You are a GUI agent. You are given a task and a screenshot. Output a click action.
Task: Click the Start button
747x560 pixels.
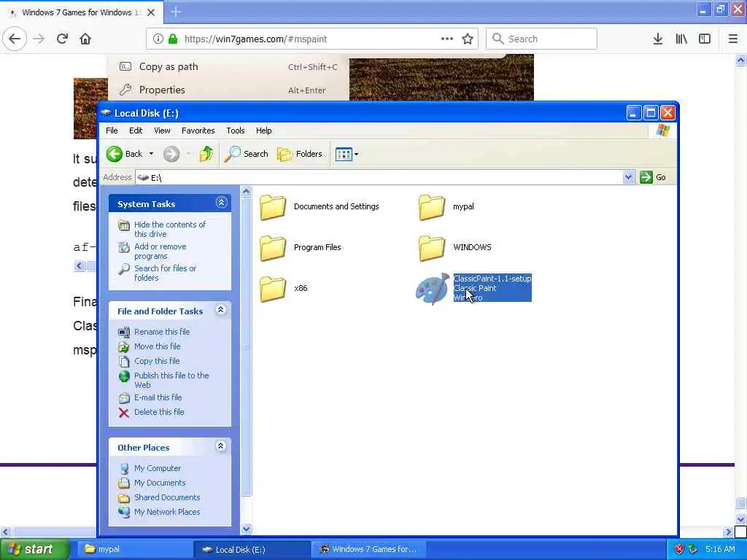coord(34,549)
